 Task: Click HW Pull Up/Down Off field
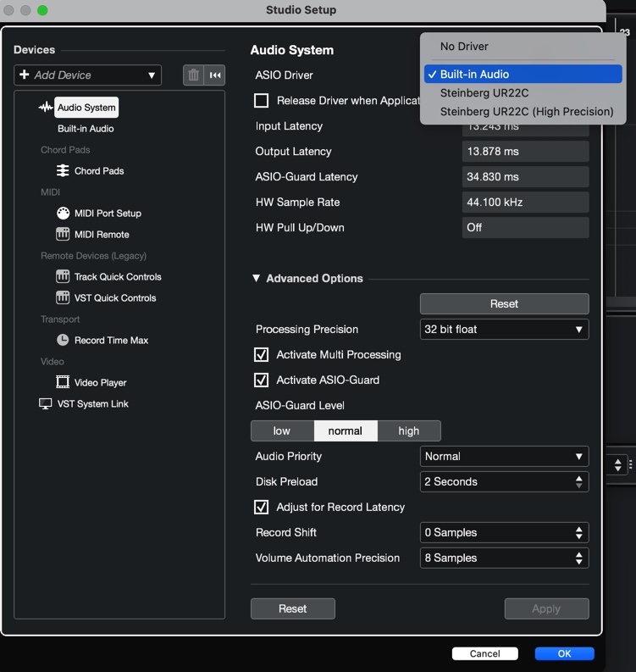click(526, 228)
